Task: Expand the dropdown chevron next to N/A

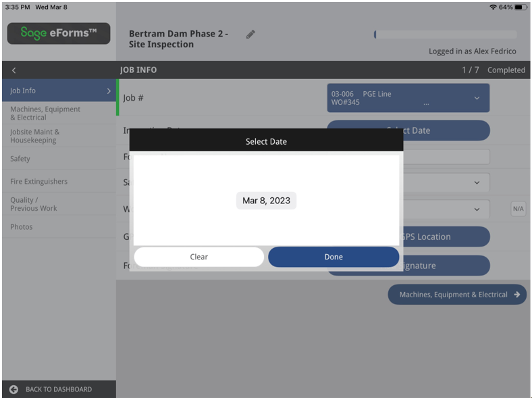Action: coord(477,209)
